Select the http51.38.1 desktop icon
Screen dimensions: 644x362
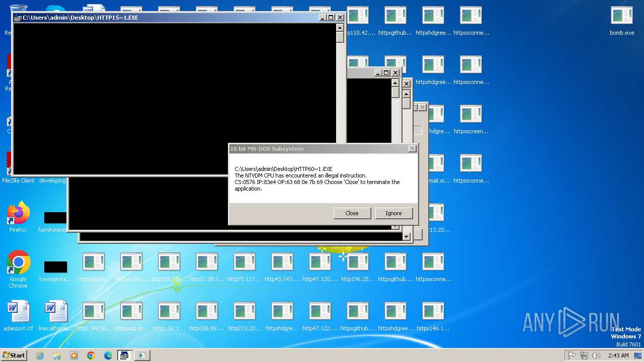point(207,267)
